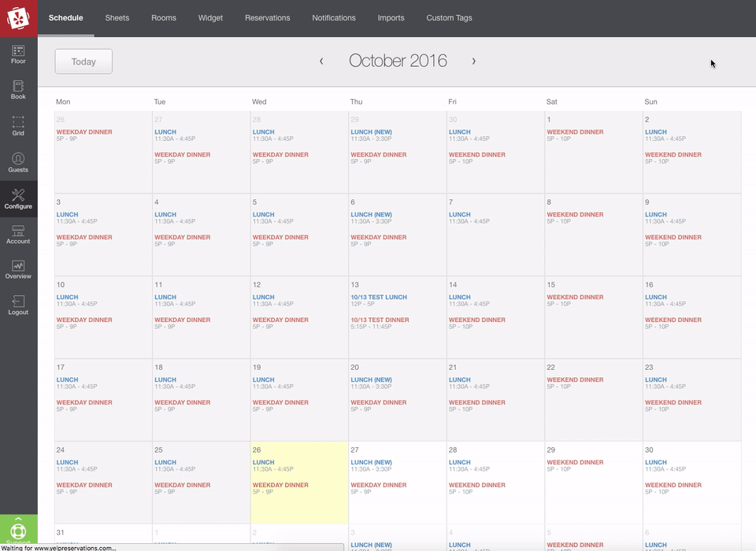Open LUNCH shift on Friday October 28
The height and width of the screenshot is (551, 756).
(459, 462)
